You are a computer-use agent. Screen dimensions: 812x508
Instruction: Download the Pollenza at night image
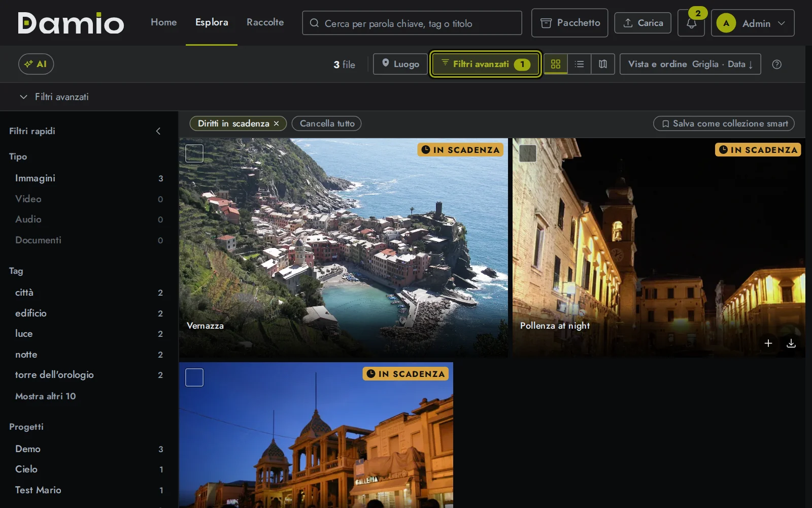[x=791, y=343]
